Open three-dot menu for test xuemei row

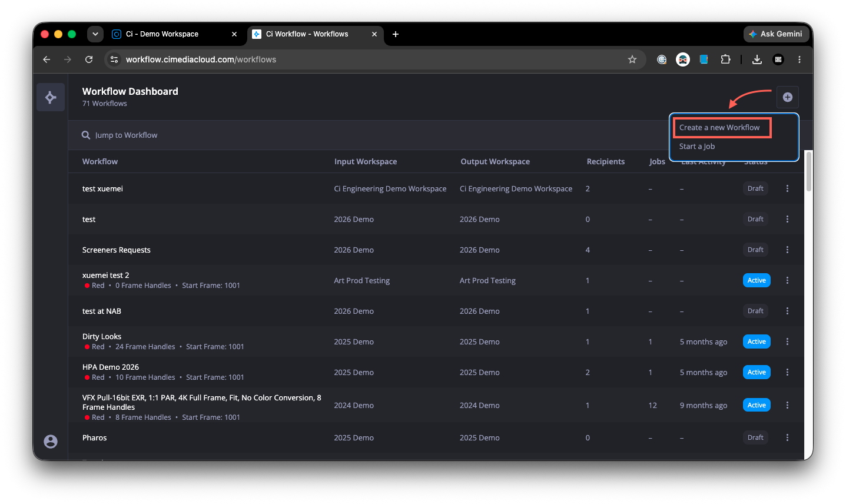point(787,188)
